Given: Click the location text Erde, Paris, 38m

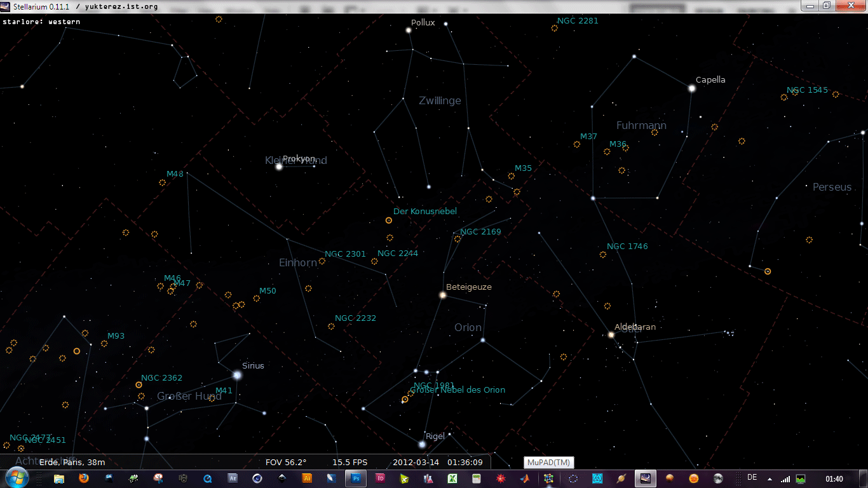Looking at the screenshot, I should point(72,463).
